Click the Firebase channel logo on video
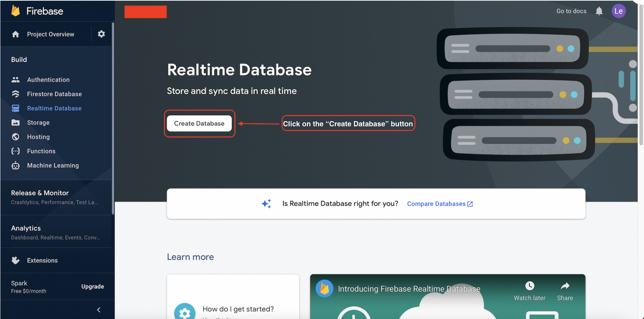 pos(324,289)
